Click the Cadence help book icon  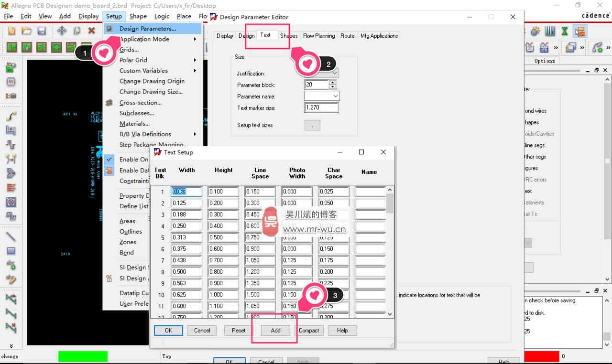click(x=530, y=47)
